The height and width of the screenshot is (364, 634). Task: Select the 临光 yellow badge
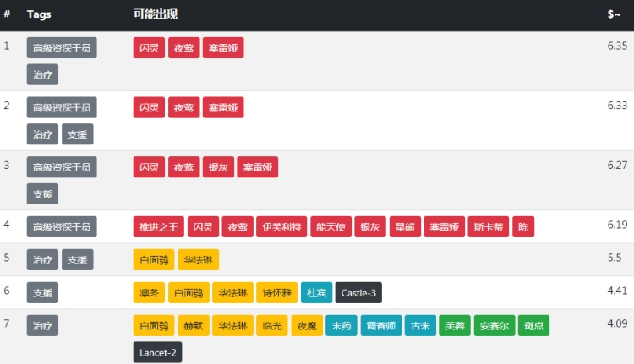coord(271,325)
